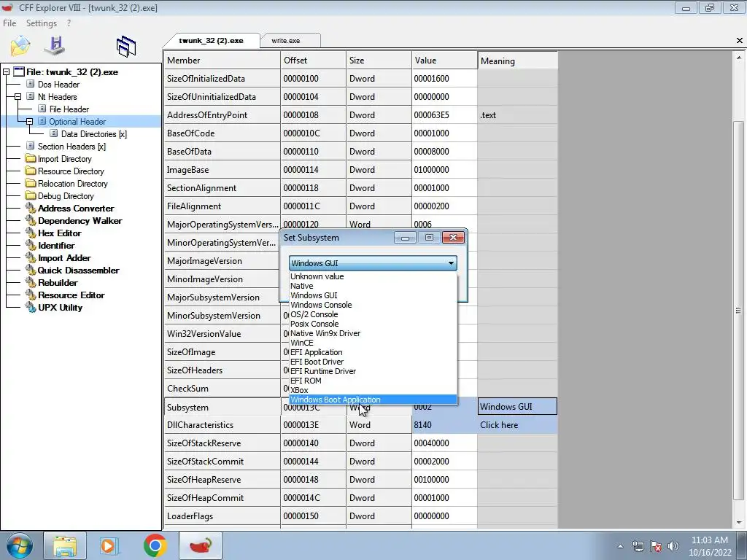Select Unknown value option
This screenshot has height=560, width=747.
(373, 276)
